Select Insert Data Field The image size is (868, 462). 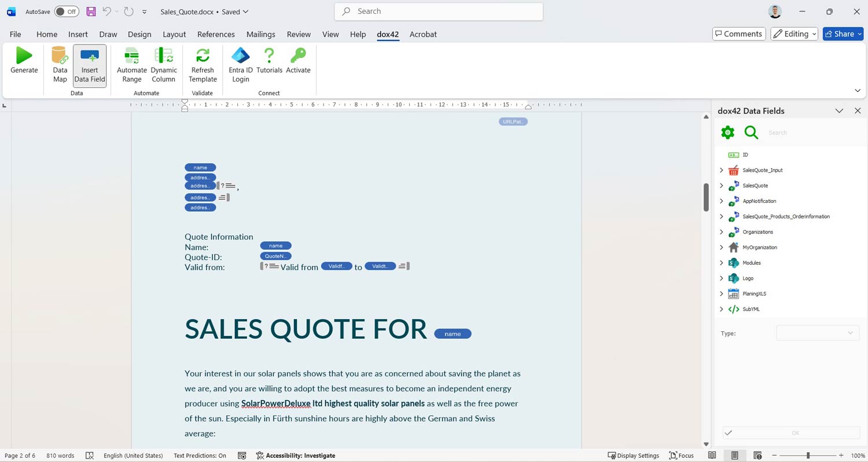pos(89,64)
